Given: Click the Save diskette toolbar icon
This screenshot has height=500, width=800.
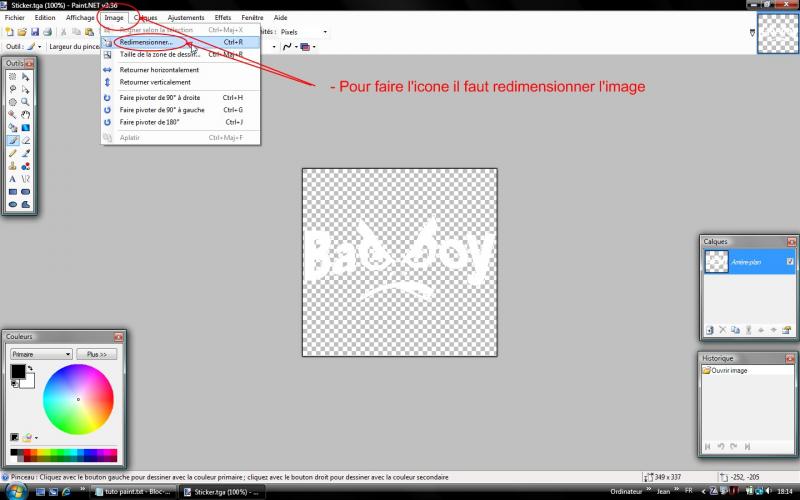Looking at the screenshot, I should point(35,32).
